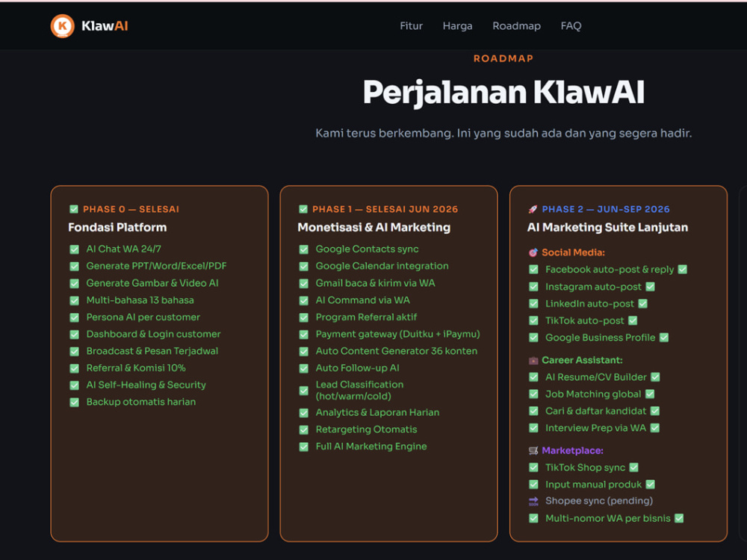The height and width of the screenshot is (560, 747).
Task: Click the Perjalanan KlawAI heading
Action: coord(503,93)
